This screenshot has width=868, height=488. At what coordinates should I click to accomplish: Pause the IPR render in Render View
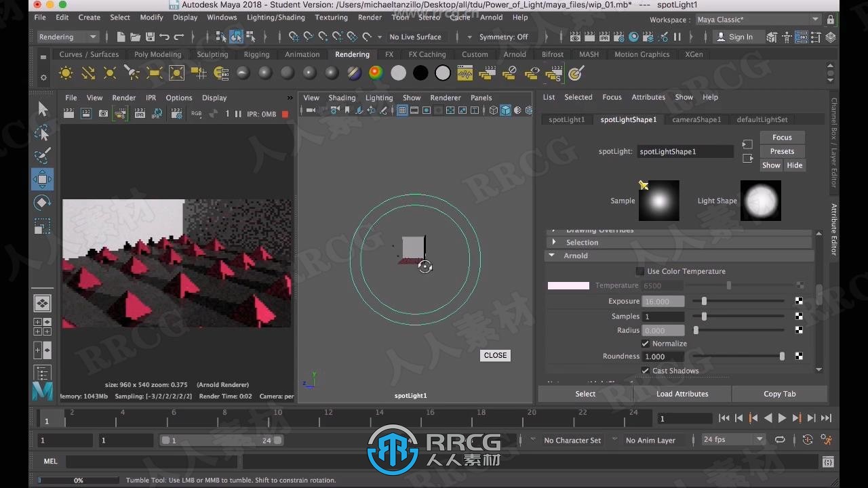click(x=238, y=114)
